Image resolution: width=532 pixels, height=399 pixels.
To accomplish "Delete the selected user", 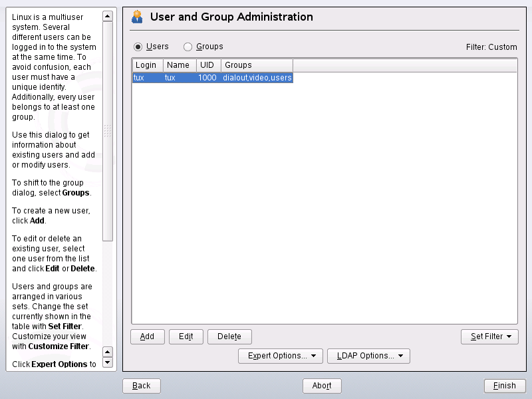I will [x=229, y=336].
